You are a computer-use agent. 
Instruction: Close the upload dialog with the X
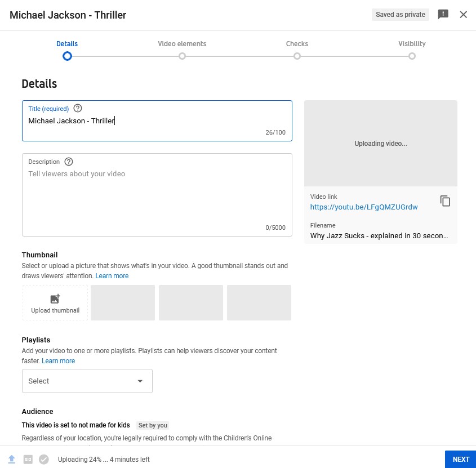click(463, 14)
